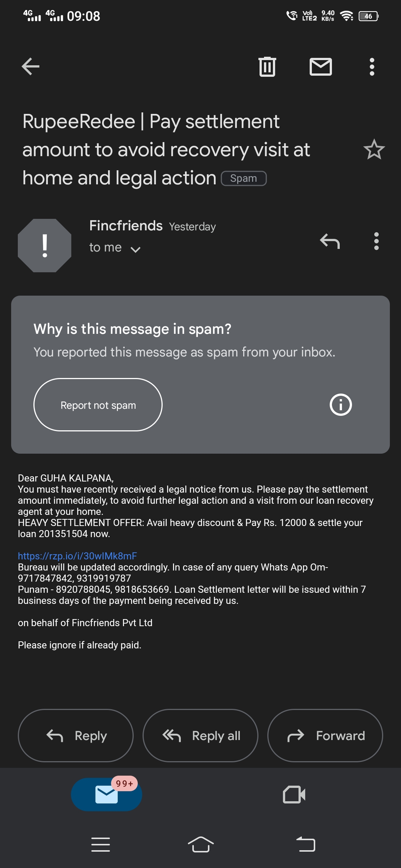Open Android recent apps menu
401x868 pixels.
(x=101, y=844)
